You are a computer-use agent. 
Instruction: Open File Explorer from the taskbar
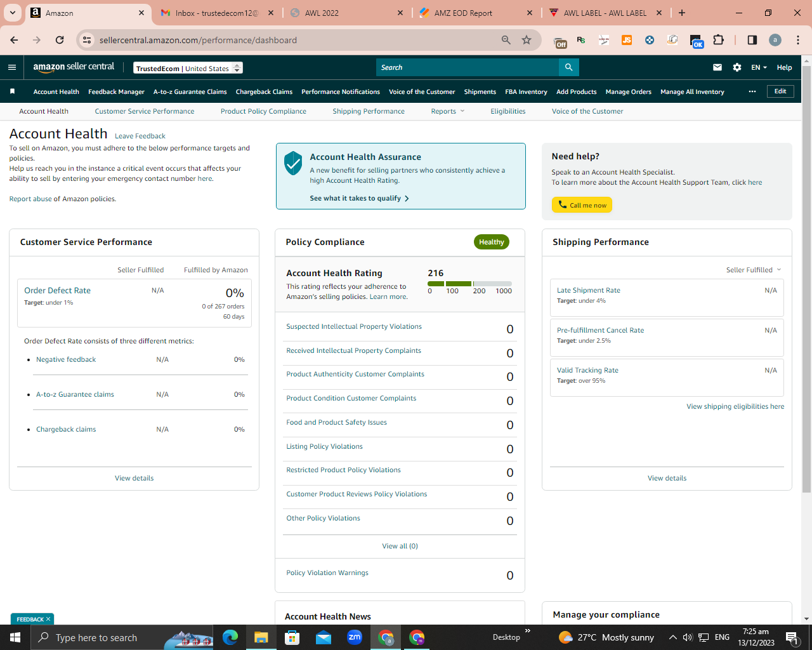(x=261, y=637)
